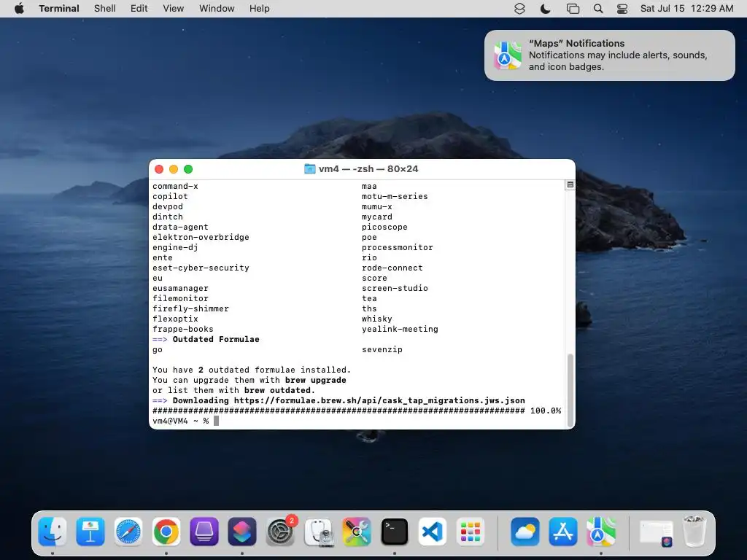Open Google Chrome from the dock
This screenshot has height=560, width=747.
pos(166,531)
